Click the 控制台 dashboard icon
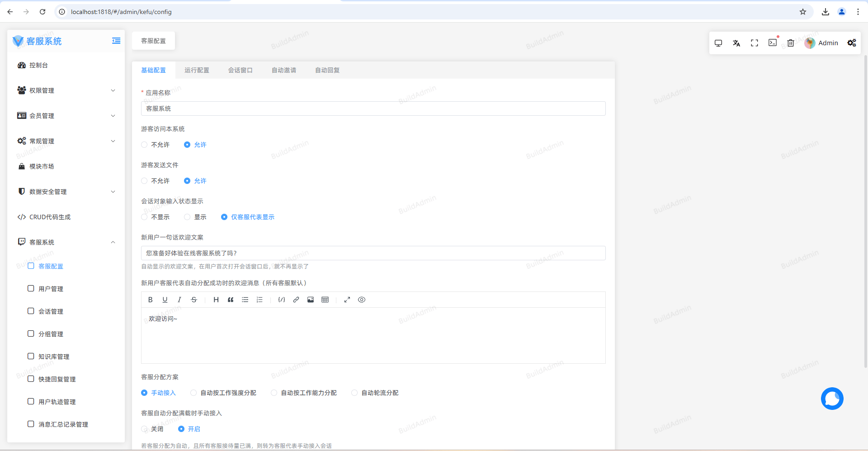Screen dimensions: 868x451 (x=22, y=65)
